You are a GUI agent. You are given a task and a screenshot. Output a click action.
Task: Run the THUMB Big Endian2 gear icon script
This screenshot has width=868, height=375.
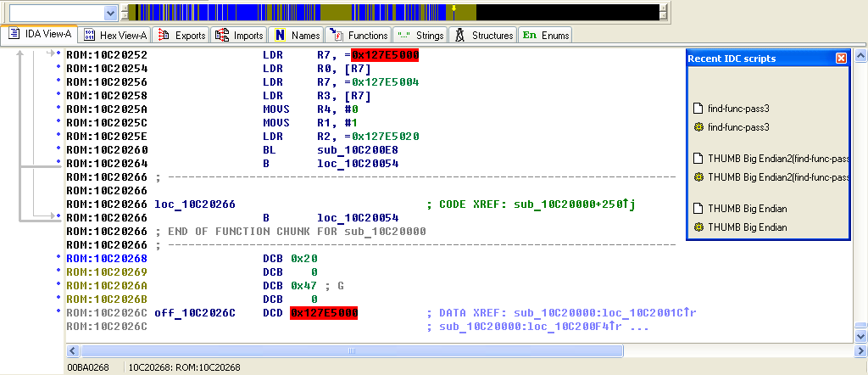pos(698,177)
